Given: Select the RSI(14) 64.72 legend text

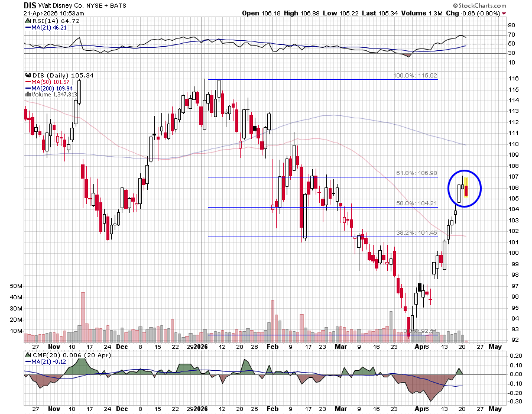Looking at the screenshot, I should click(56, 21).
